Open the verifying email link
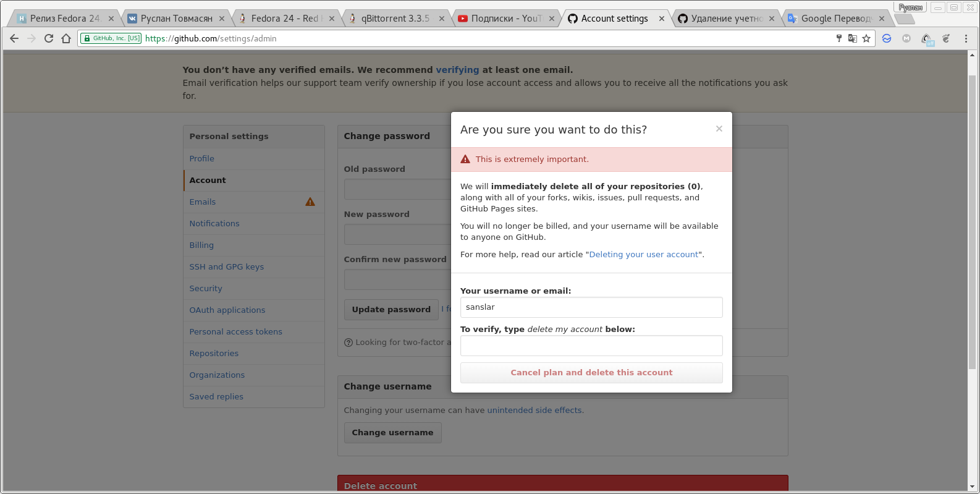The image size is (980, 494). [457, 70]
